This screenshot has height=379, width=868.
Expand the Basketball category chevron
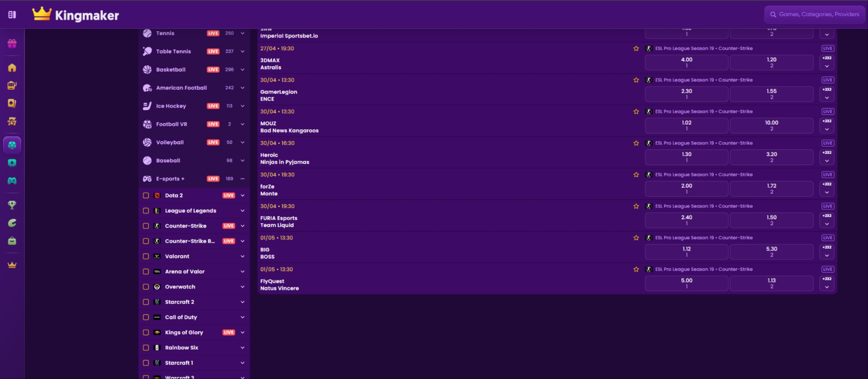243,70
